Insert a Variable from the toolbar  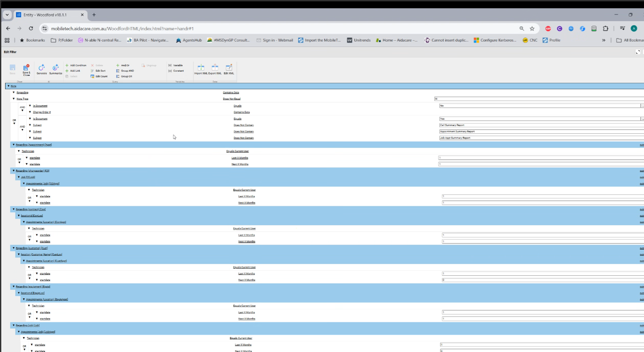(176, 65)
